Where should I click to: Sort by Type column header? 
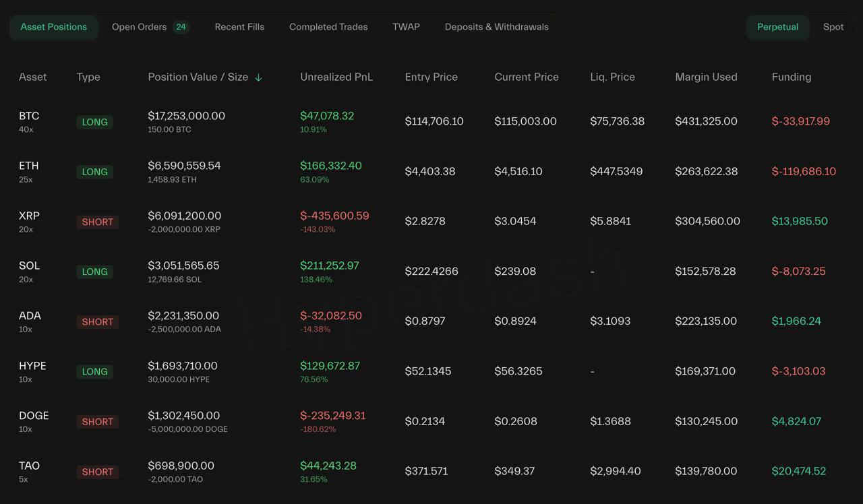click(x=88, y=77)
